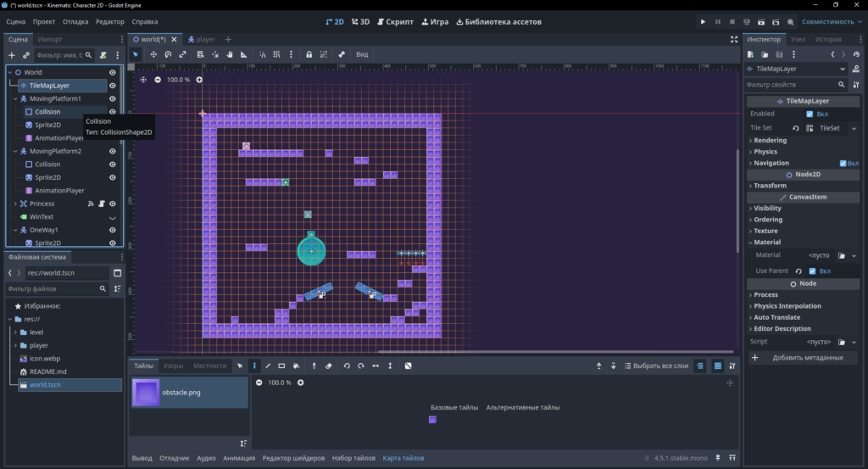Activate the Move Mode tool
868x469 pixels.
click(x=153, y=54)
